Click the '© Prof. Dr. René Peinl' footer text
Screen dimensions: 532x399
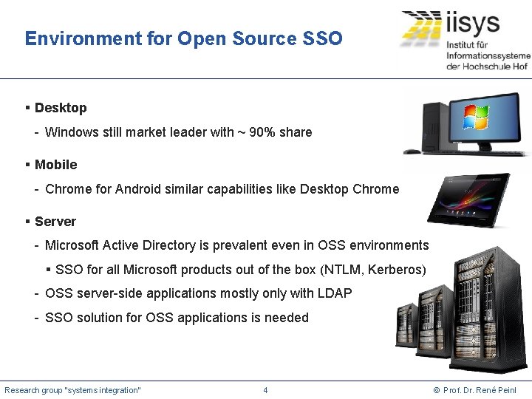pyautogui.click(x=475, y=390)
